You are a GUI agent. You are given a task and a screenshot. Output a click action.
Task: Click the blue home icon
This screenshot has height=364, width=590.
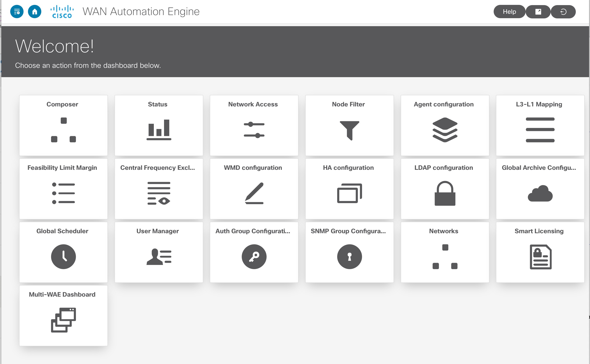pyautogui.click(x=35, y=12)
